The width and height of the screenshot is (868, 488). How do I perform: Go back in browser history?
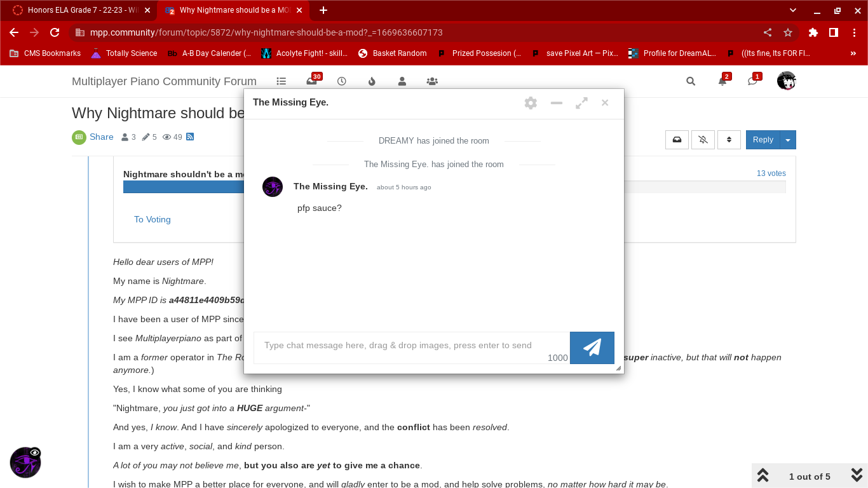(x=14, y=32)
